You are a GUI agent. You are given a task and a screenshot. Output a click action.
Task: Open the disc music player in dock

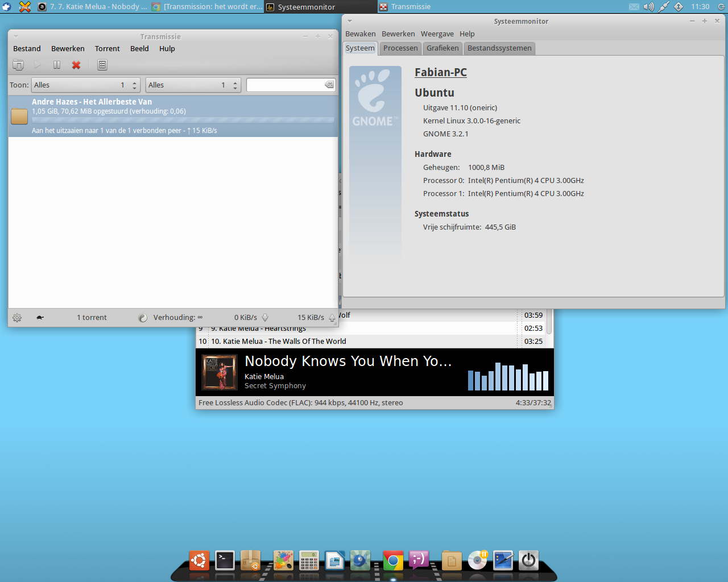[x=478, y=561]
